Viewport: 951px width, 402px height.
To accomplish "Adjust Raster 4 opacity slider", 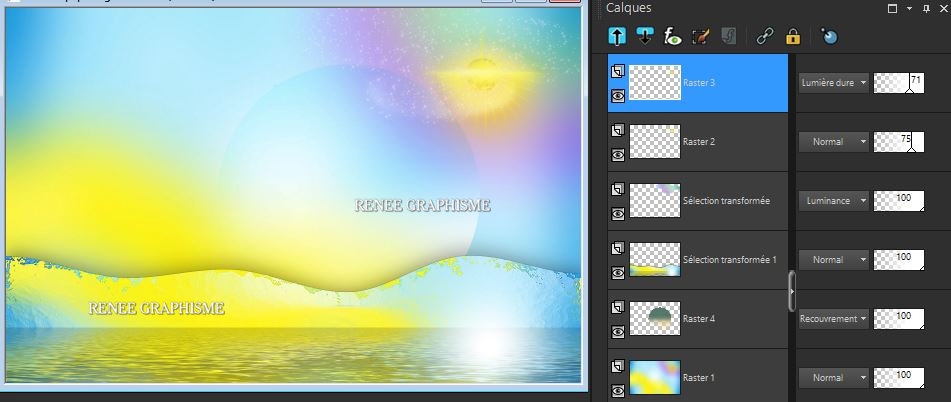I will click(899, 318).
